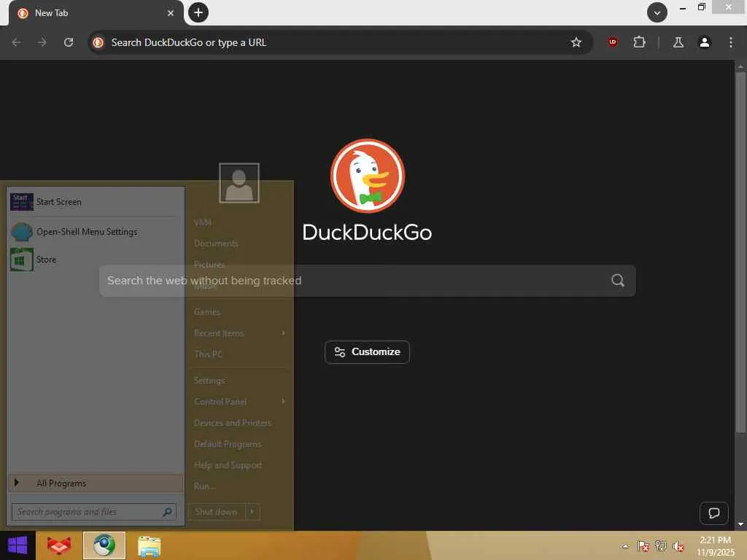
Task: Click the search magnifier in DuckDuckGo box
Action: pyautogui.click(x=618, y=281)
